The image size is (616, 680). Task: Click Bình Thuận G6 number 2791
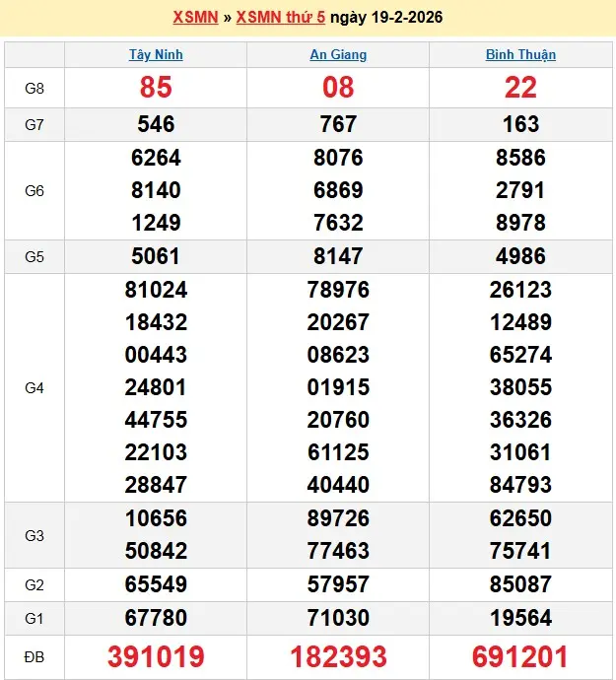(520, 190)
